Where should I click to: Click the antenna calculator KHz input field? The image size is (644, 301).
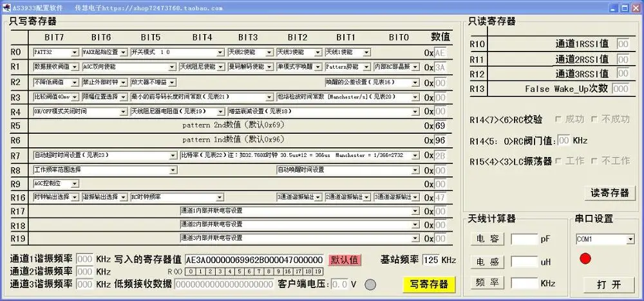coord(524,284)
